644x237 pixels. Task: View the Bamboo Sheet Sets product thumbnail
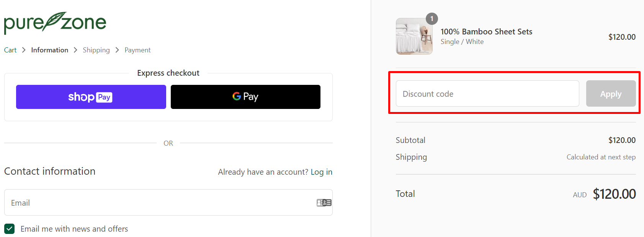[414, 36]
